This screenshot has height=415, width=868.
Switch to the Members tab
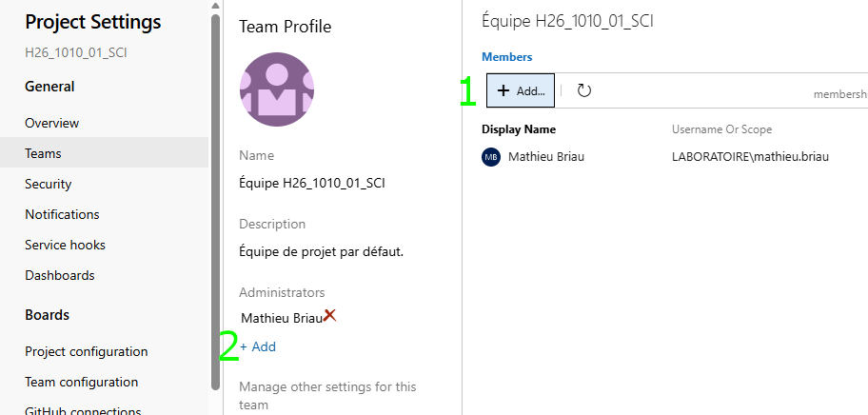(x=506, y=57)
